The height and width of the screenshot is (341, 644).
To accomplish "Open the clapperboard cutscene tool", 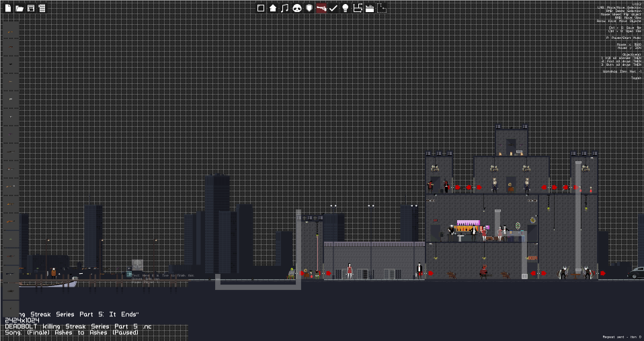I will point(370,8).
